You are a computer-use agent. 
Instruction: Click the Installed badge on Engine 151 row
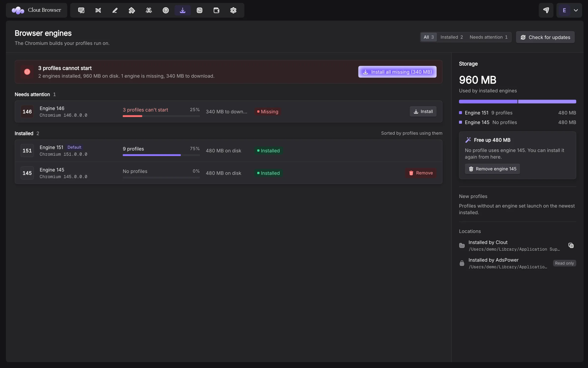coord(268,151)
